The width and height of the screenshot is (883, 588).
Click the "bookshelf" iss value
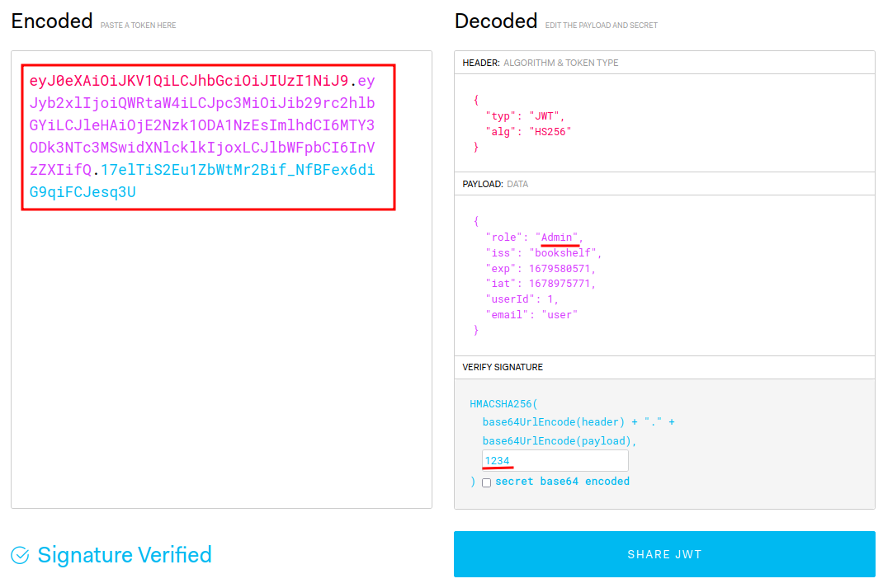click(x=563, y=252)
